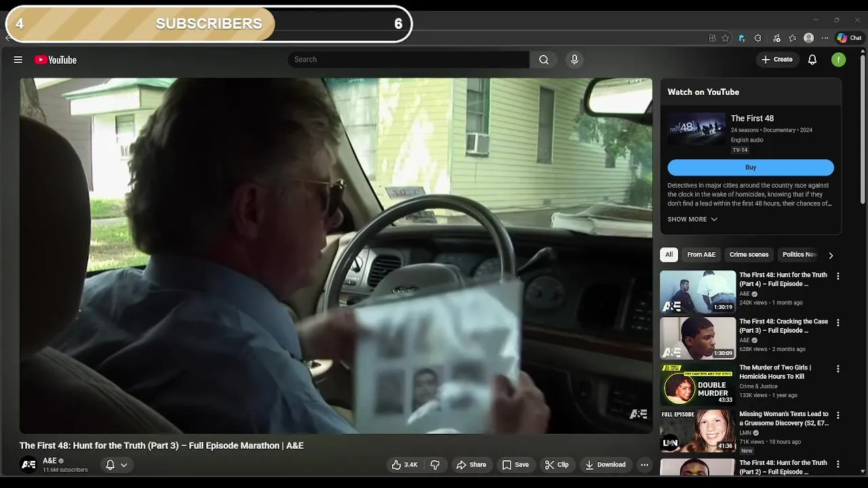Open The First 48 show thumbnail

pyautogui.click(x=696, y=129)
